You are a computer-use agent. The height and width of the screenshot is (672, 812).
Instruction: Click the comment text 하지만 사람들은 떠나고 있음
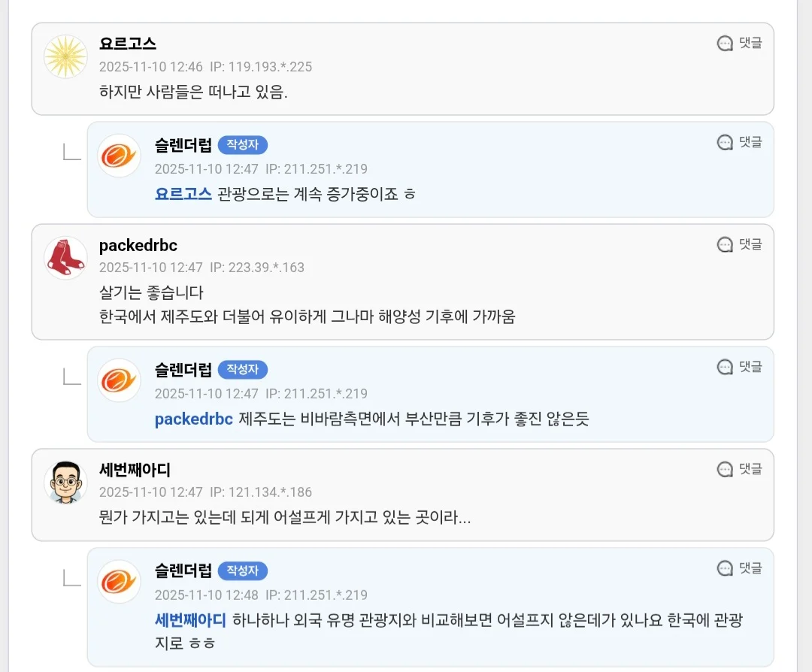pos(194,92)
